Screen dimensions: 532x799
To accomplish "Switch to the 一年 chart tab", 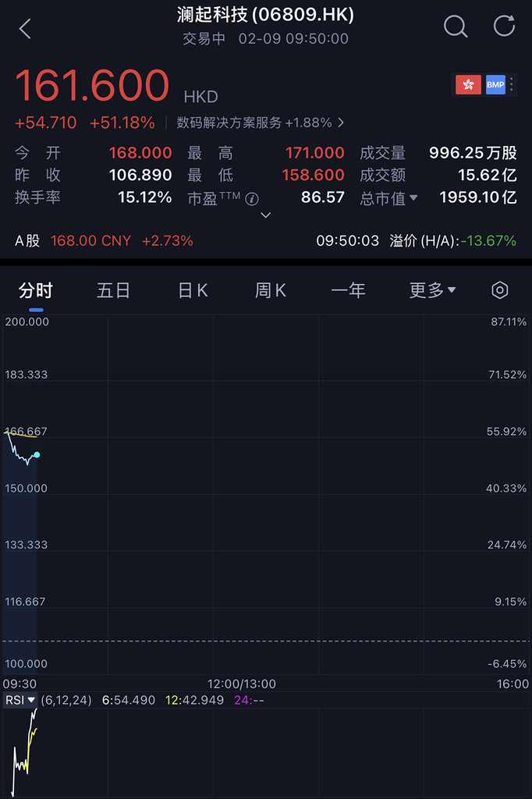I will [x=349, y=289].
